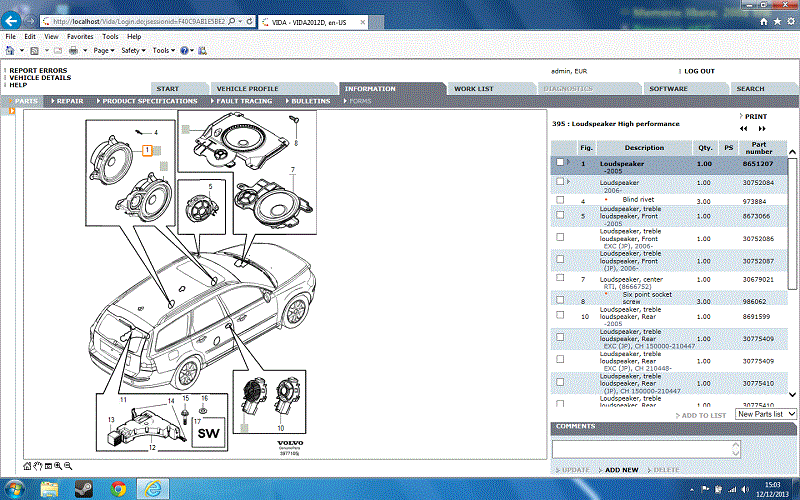The height and width of the screenshot is (500, 800).
Task: Open the Favorites menu
Action: point(80,37)
